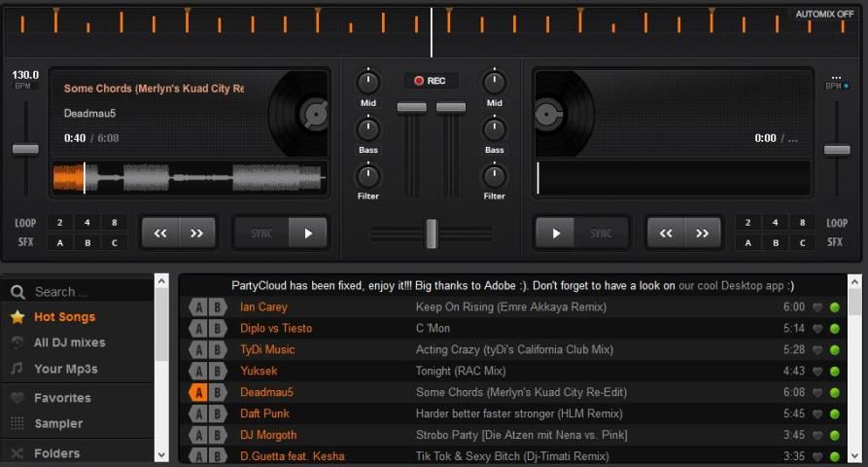This screenshot has height=467, width=868.
Task: Click the Search input field
Action: click(87, 291)
